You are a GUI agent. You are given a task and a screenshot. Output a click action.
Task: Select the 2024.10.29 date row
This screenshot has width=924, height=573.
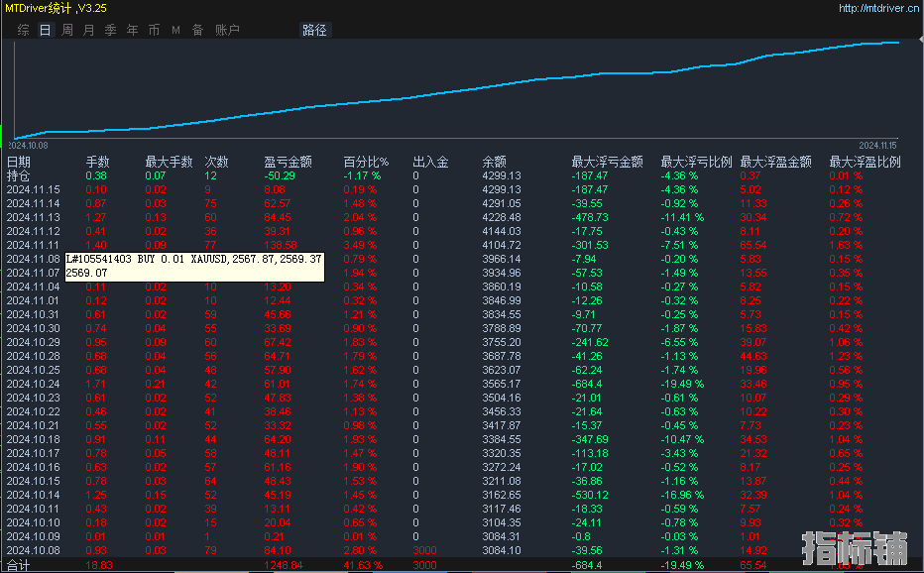[33, 342]
